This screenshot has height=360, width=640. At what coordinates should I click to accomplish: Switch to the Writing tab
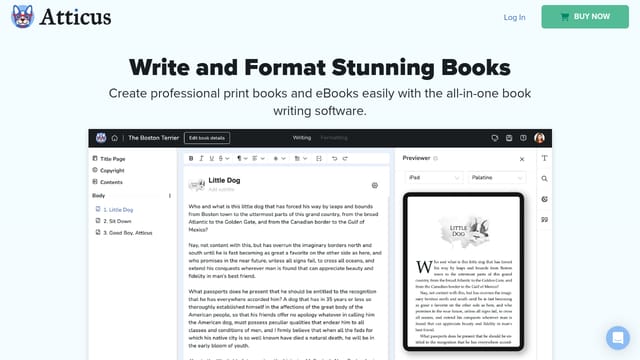coord(302,138)
